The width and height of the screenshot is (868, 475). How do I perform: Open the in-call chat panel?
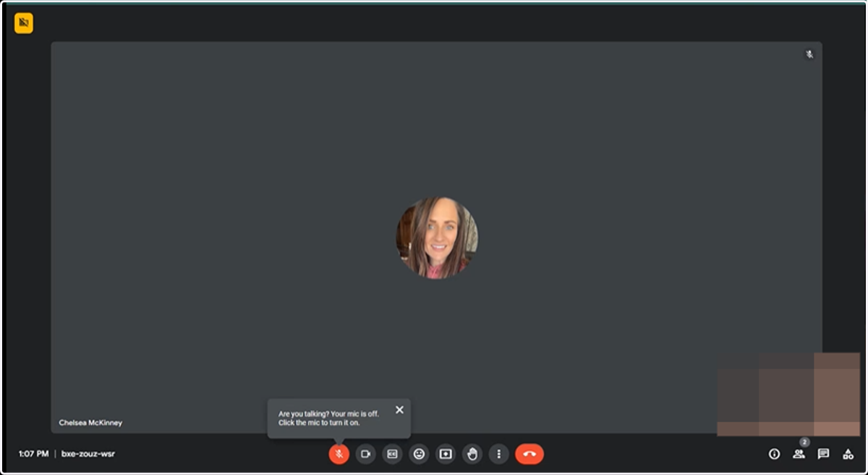pyautogui.click(x=823, y=454)
